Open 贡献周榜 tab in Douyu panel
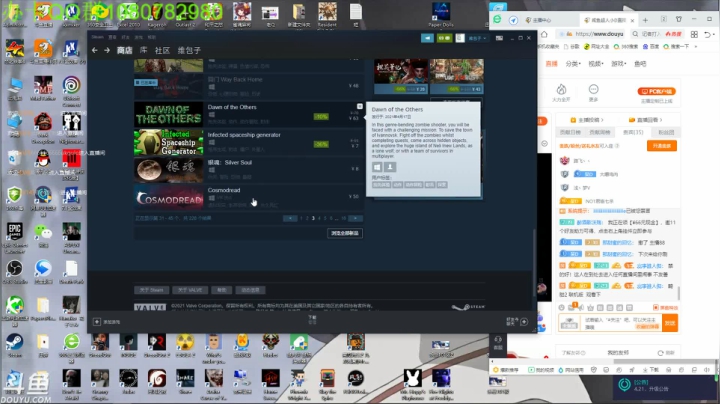The width and height of the screenshot is (720, 404). click(x=600, y=132)
